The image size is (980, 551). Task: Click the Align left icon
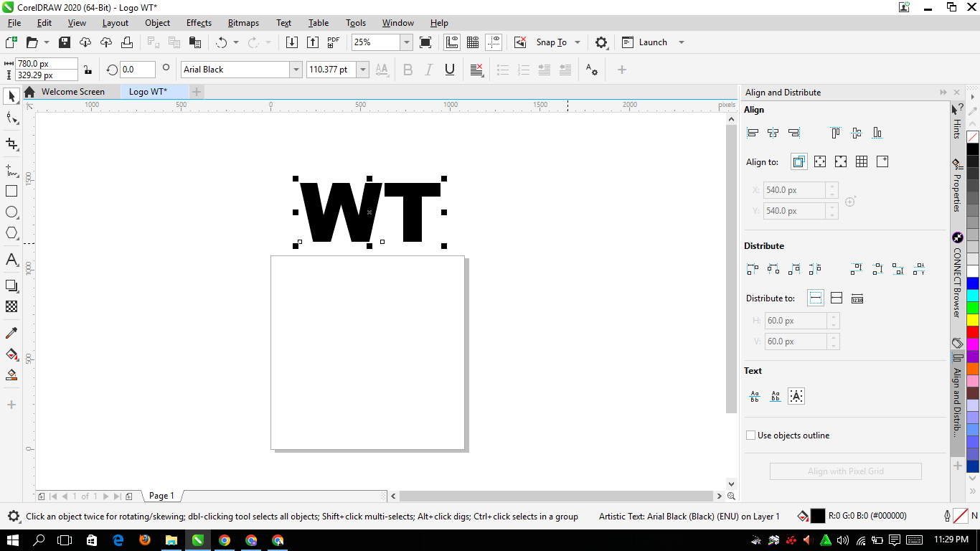(753, 133)
